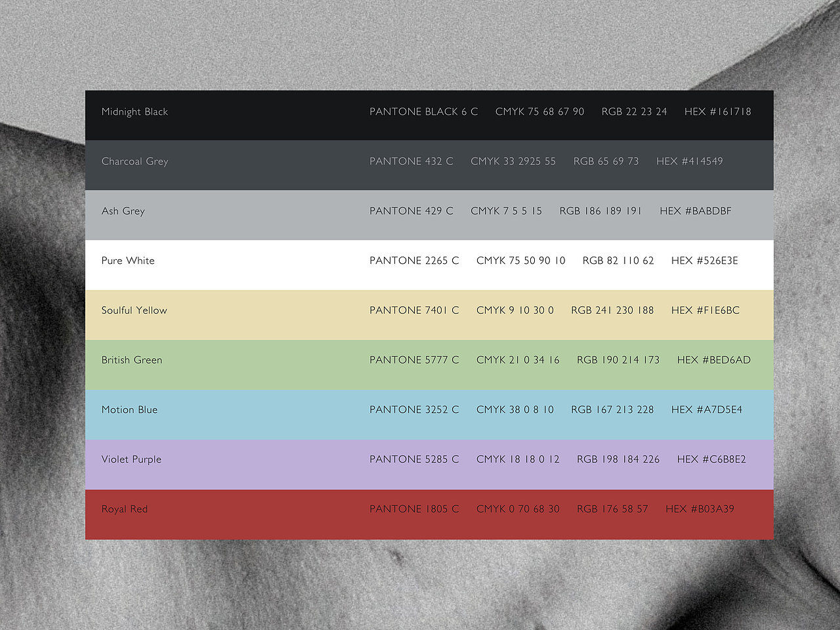
Task: Click the Violet Purple color name
Action: (131, 459)
